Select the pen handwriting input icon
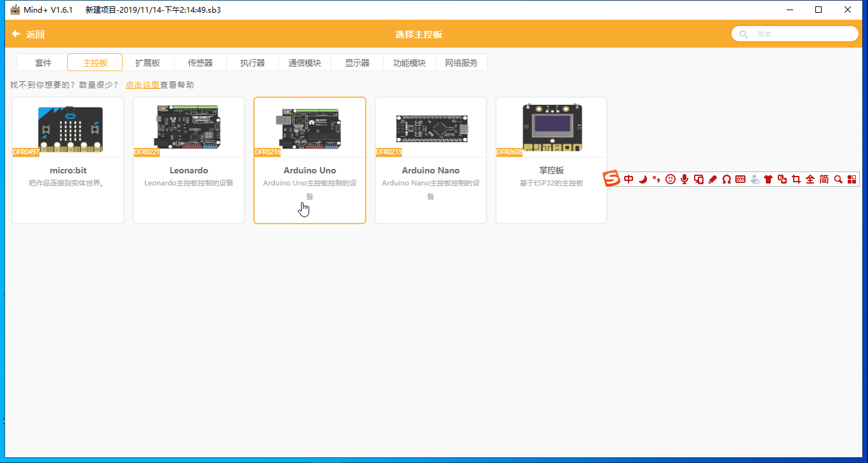 click(x=712, y=180)
